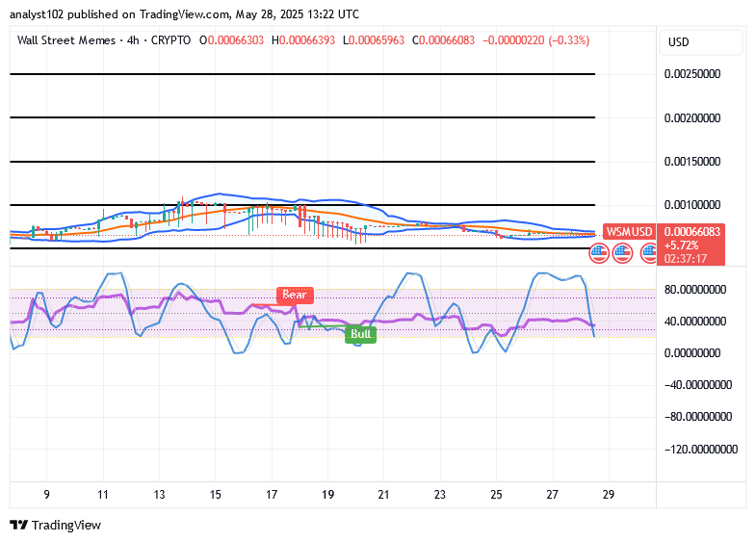This screenshot has height=542, width=756.
Task: Click the CRYPTO exchange label
Action: 171,40
